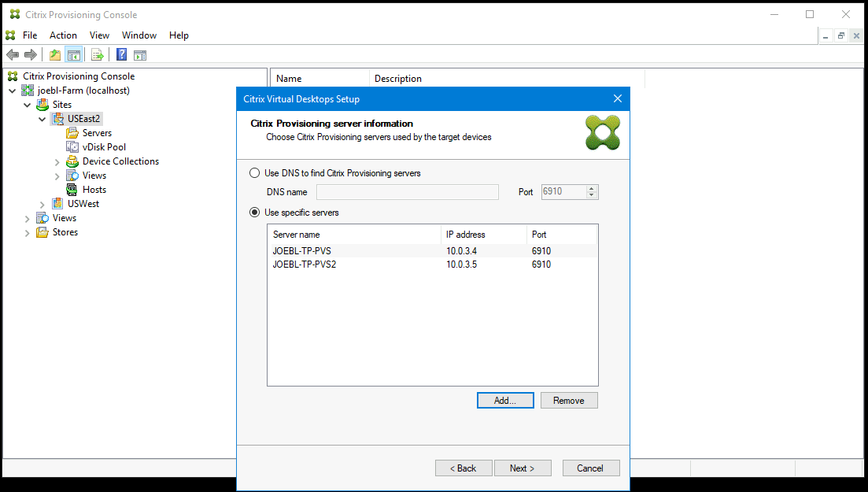868x492 pixels.
Task: Click the Hosts icon in tree
Action: (72, 190)
